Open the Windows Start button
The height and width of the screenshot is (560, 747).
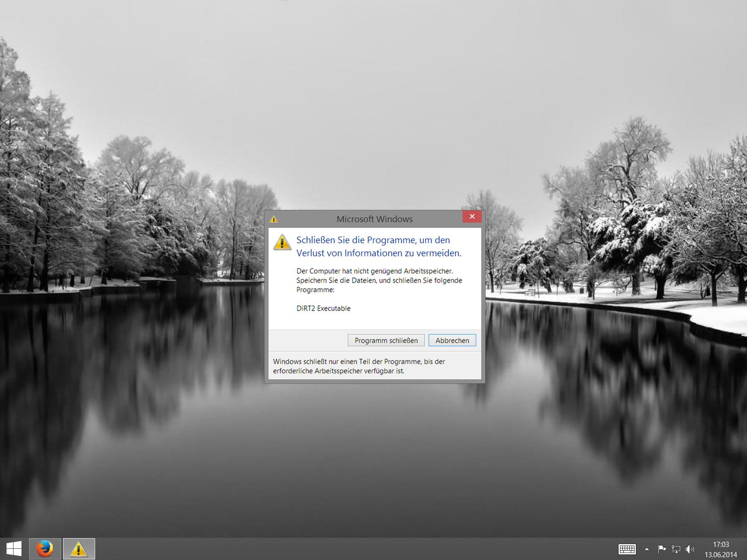pos(14,549)
